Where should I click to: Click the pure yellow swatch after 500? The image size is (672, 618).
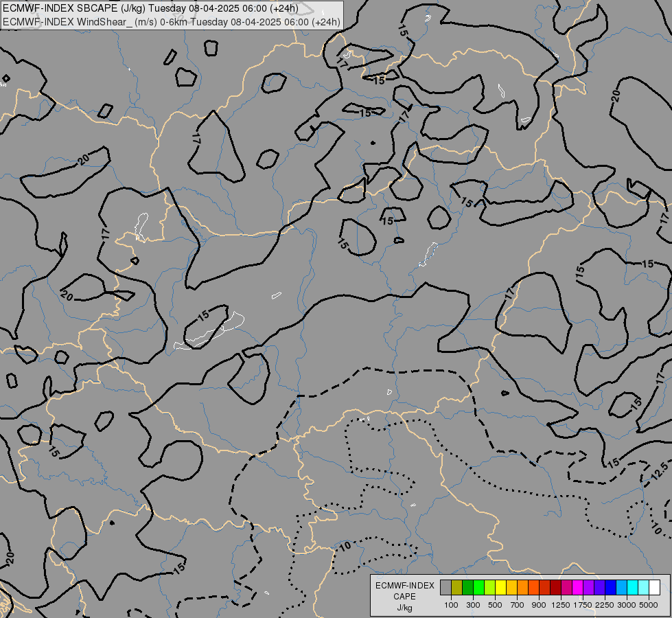click(x=500, y=588)
